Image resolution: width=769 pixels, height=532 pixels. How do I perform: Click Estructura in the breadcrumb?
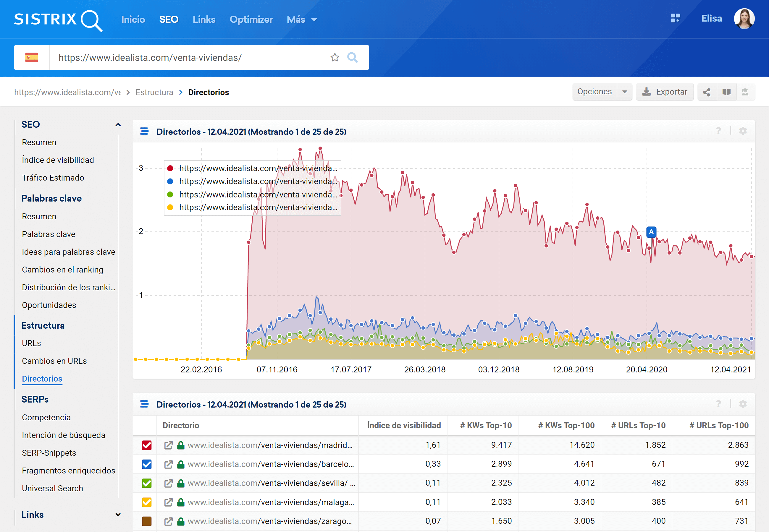154,92
